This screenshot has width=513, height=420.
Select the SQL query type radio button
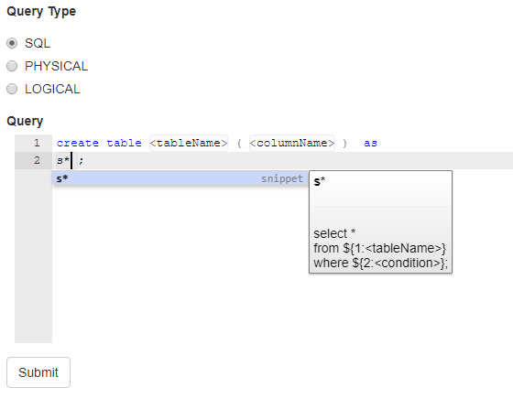coord(12,43)
